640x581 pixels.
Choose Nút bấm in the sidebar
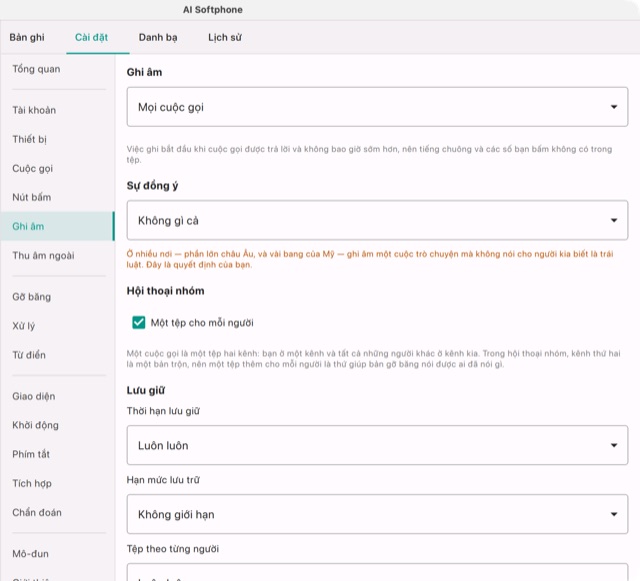pos(58,197)
